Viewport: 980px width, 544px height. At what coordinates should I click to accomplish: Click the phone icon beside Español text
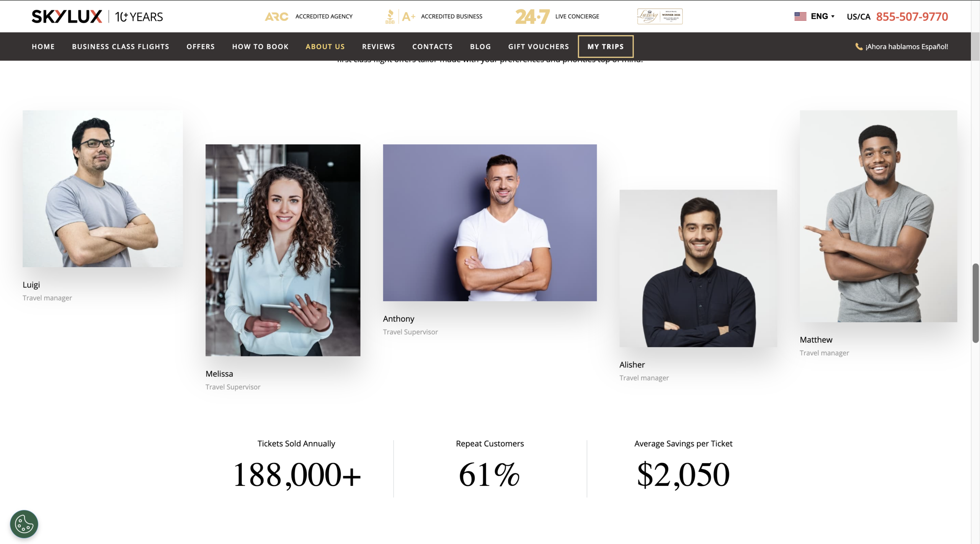point(859,46)
